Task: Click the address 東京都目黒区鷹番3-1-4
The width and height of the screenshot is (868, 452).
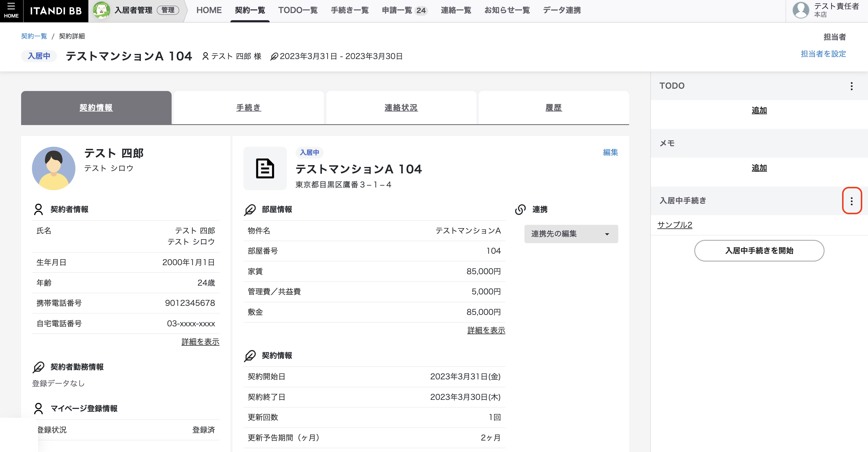Action: click(x=343, y=185)
